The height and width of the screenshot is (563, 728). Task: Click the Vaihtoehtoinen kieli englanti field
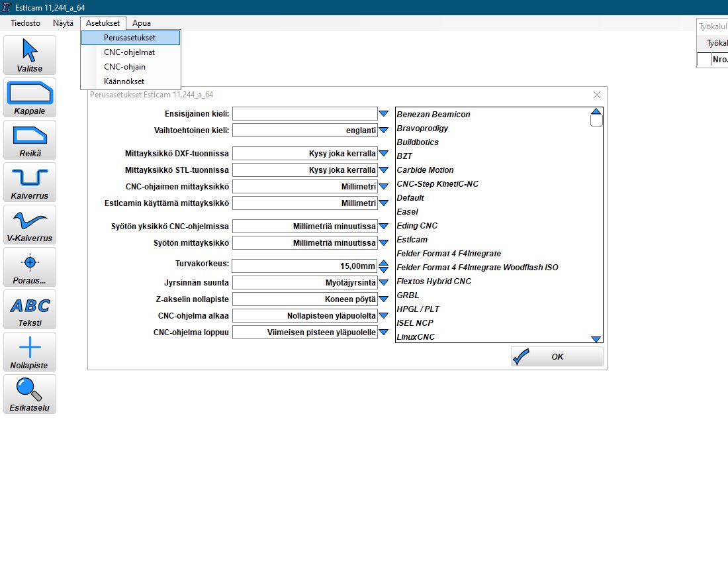(x=304, y=130)
